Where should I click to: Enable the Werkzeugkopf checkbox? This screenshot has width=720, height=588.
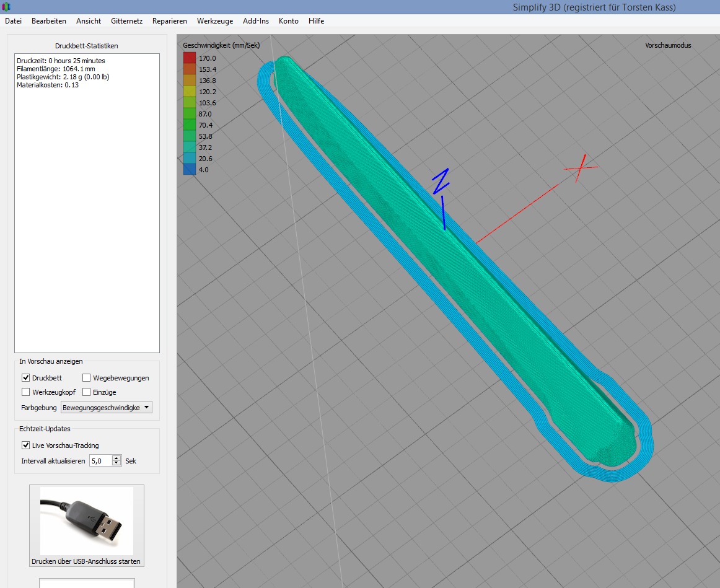click(x=26, y=392)
